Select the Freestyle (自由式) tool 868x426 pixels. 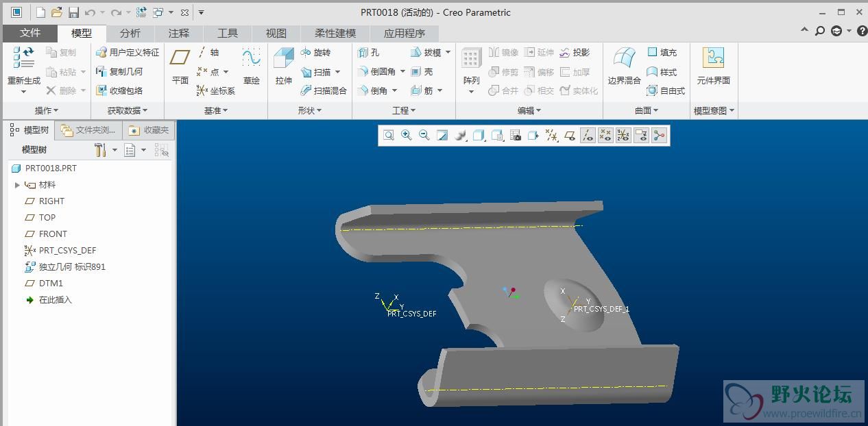(666, 90)
